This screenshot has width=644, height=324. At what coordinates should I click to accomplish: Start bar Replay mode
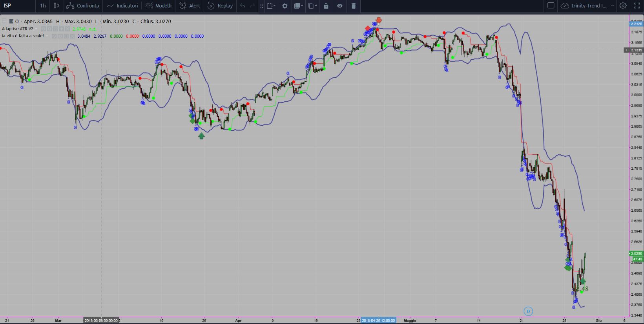[220, 5]
